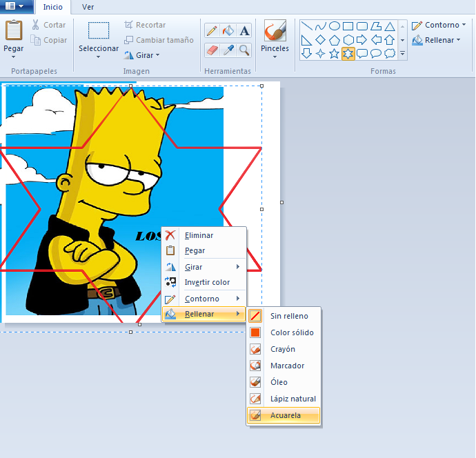
Task: Choose the Oval callout shape
Action: pos(376,54)
